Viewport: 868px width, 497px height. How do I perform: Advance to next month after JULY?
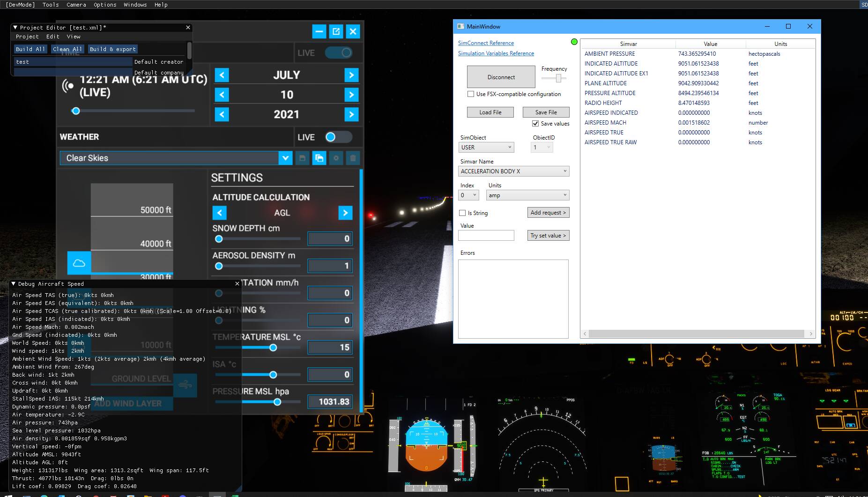(351, 75)
